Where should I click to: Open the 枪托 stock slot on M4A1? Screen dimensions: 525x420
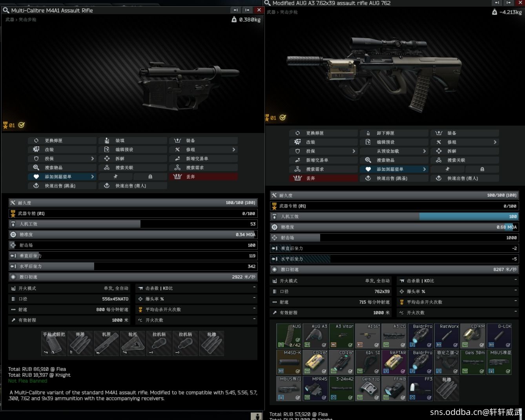pyautogui.click(x=133, y=343)
